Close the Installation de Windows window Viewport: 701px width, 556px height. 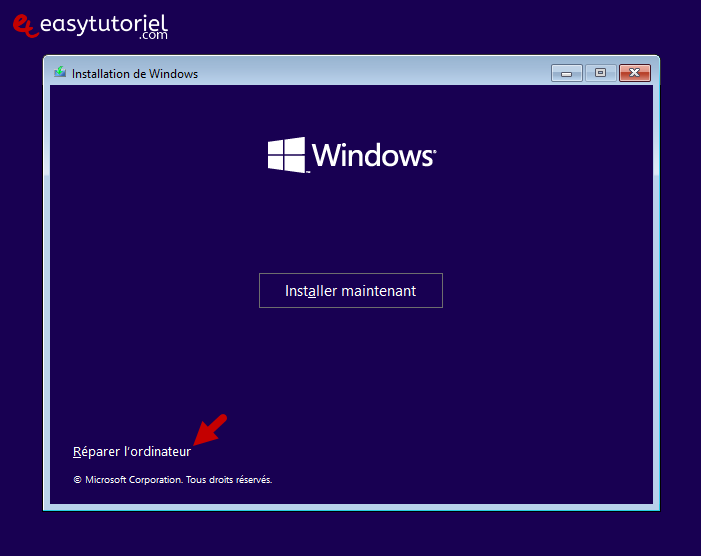pyautogui.click(x=634, y=73)
